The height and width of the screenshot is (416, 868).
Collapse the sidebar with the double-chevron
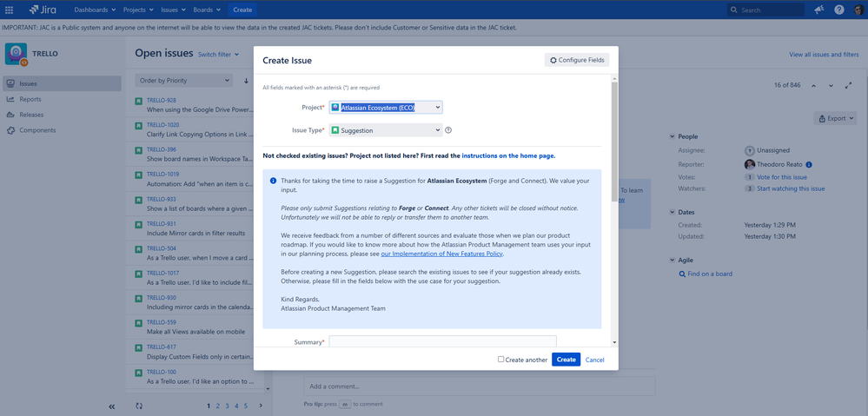pyautogui.click(x=112, y=406)
